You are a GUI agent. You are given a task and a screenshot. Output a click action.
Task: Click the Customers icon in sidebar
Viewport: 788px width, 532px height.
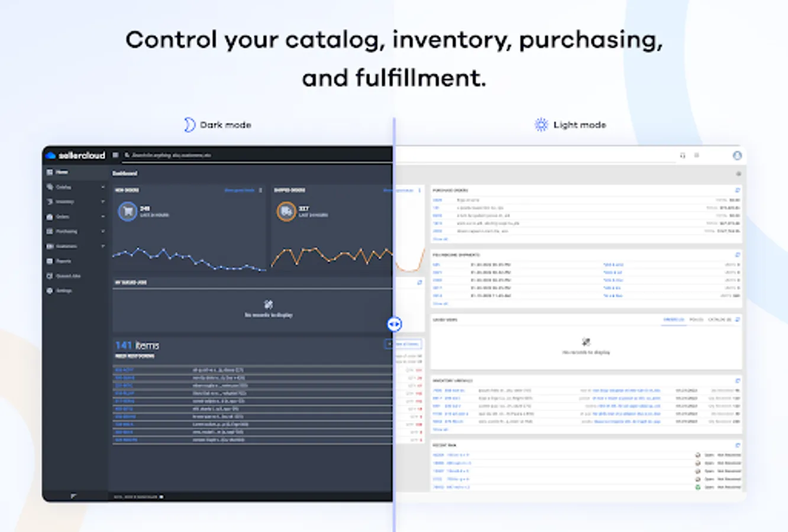coord(50,246)
